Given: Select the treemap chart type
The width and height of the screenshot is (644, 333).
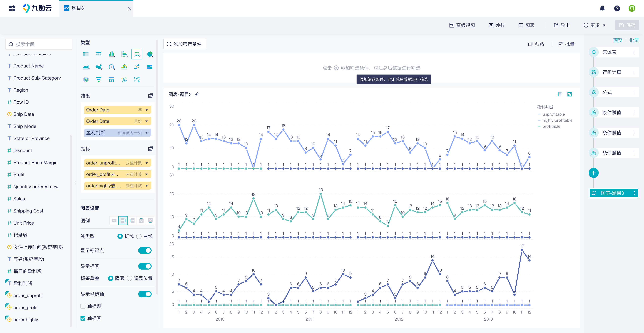Looking at the screenshot, I should point(149,67).
